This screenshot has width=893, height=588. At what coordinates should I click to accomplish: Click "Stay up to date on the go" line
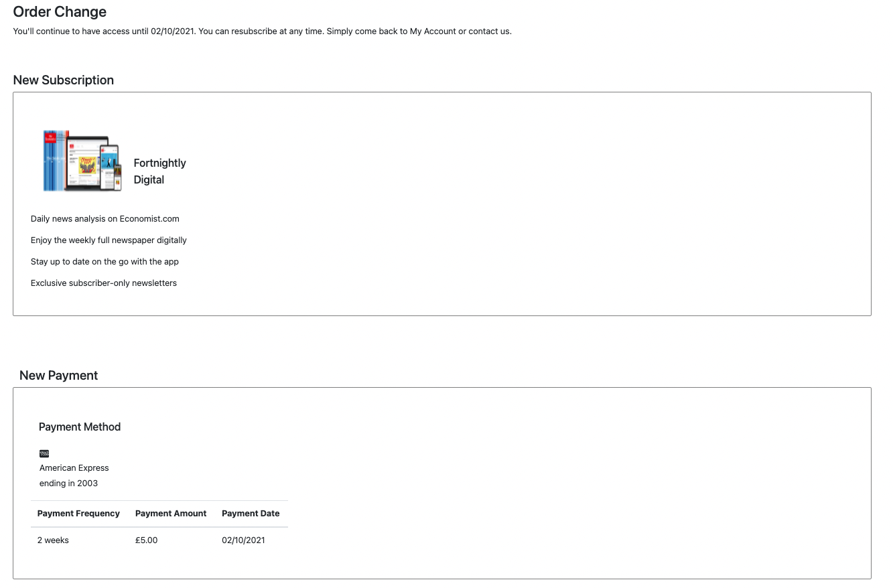pyautogui.click(x=105, y=262)
